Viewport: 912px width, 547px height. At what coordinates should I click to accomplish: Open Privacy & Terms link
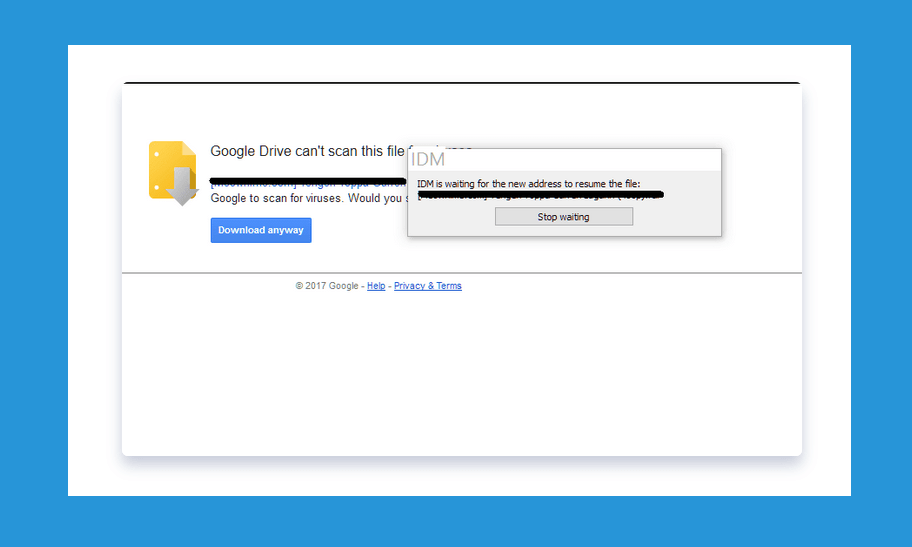point(428,286)
